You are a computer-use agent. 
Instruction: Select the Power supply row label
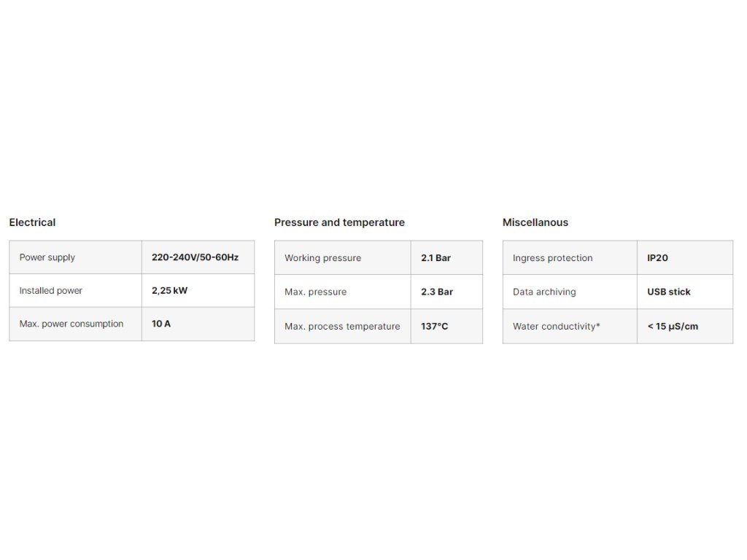click(x=47, y=257)
